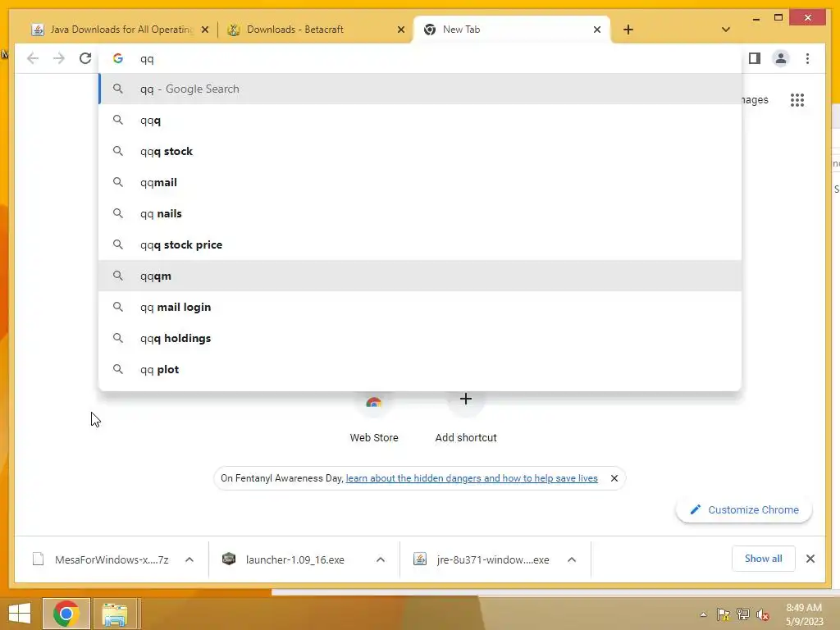Close the Java Downloads tab
The height and width of the screenshot is (630, 840).
pos(204,30)
